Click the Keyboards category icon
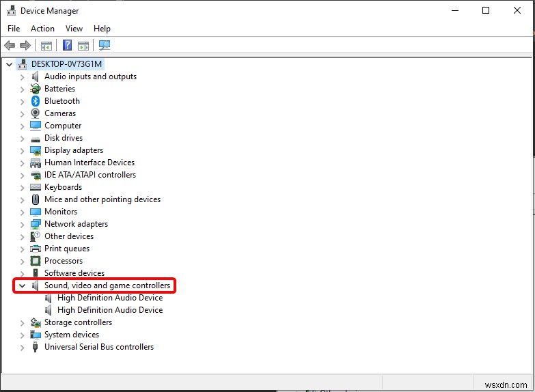Viewport: 535px width, 392px height. tap(36, 187)
